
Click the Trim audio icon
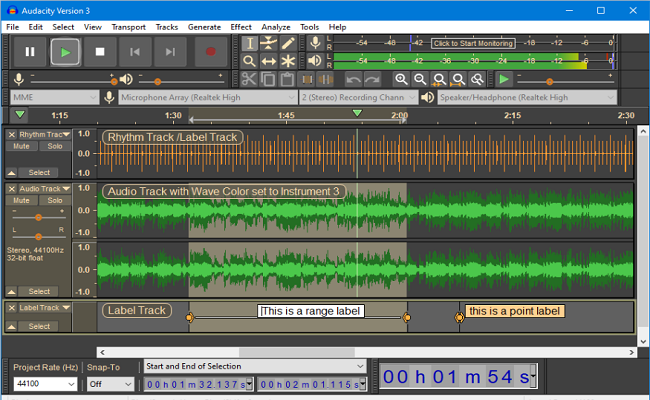[307, 79]
